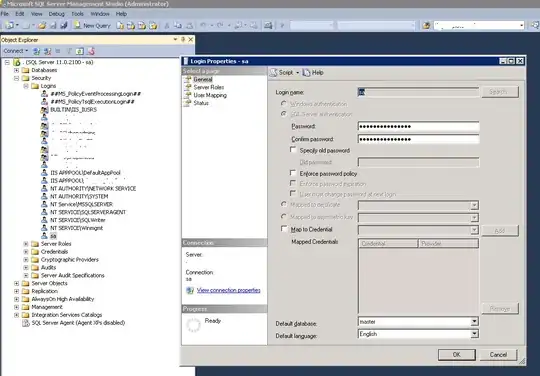The width and height of the screenshot is (540, 376).
Task: Check the Specify old password box
Action: tap(293, 150)
